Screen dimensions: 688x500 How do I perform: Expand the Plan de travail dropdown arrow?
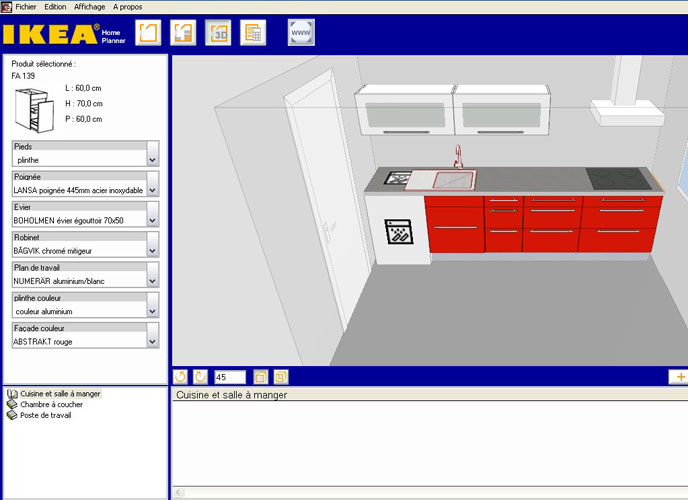153,275
